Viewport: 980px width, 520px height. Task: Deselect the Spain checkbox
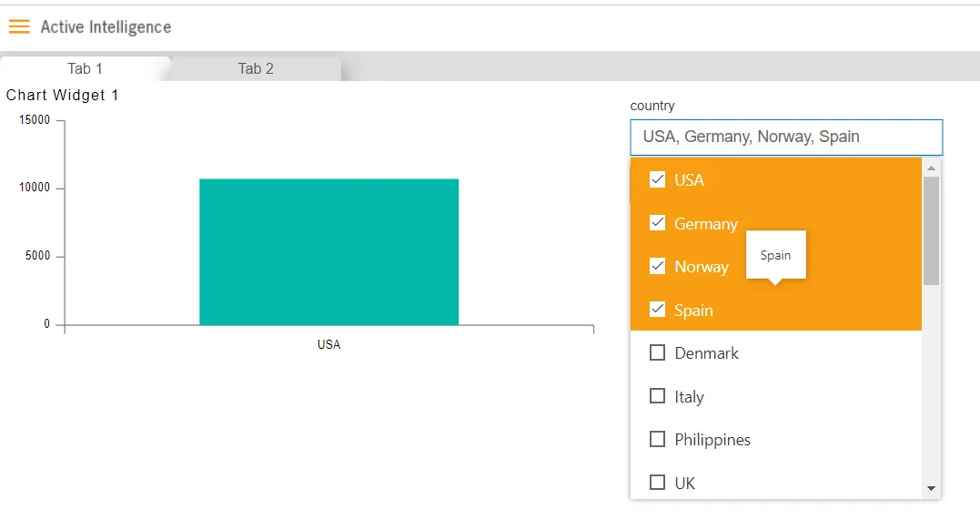[658, 309]
